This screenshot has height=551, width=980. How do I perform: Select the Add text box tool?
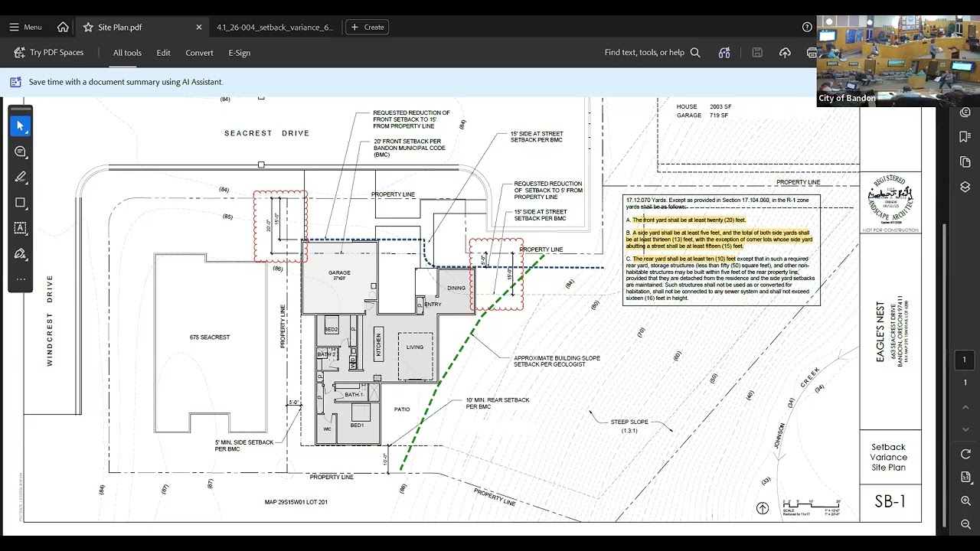(21, 228)
